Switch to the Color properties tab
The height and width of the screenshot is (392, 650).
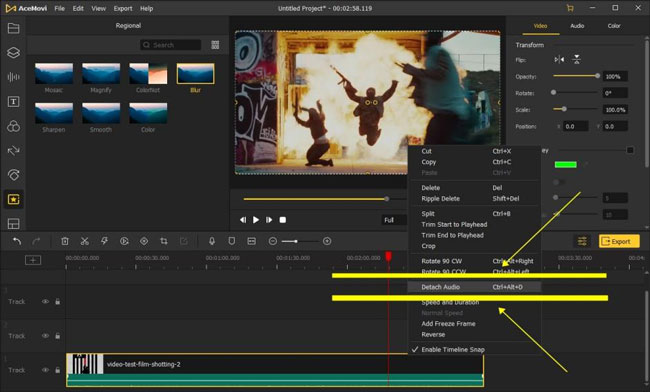pos(614,26)
